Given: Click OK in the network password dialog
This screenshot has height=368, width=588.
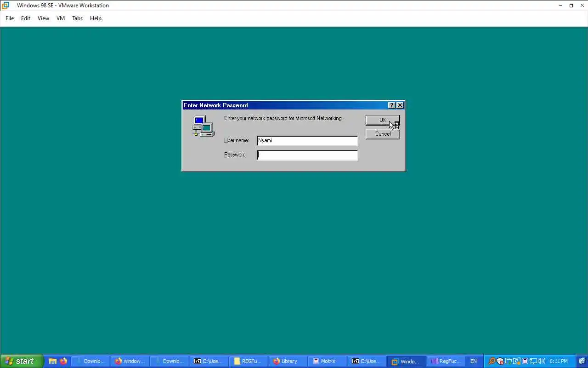Looking at the screenshot, I should [x=383, y=120].
